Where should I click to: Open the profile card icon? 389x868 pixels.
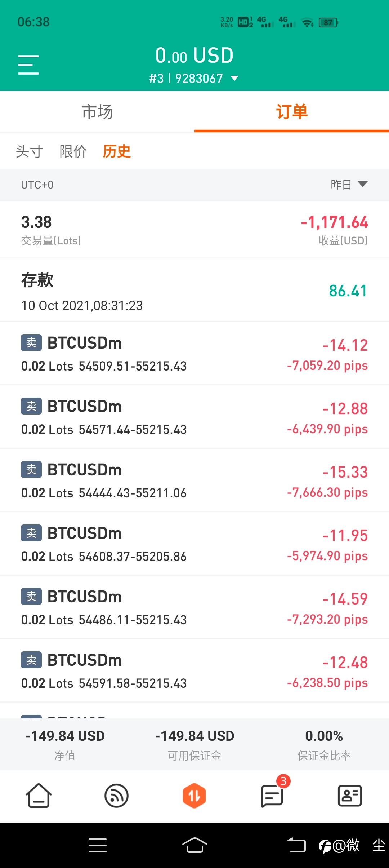(350, 796)
